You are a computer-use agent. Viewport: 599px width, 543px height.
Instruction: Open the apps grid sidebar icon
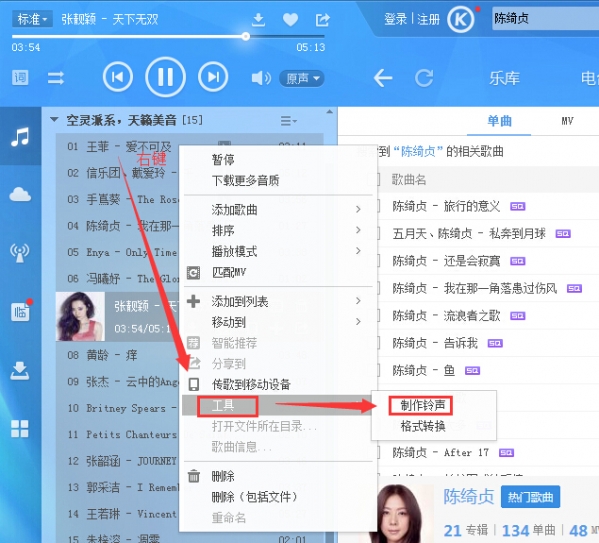pos(20,428)
